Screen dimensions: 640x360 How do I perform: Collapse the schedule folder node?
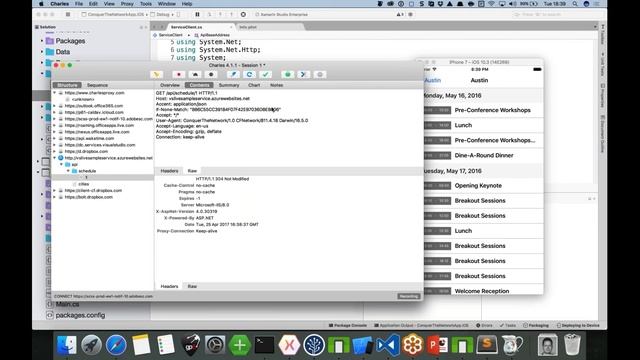click(68, 171)
